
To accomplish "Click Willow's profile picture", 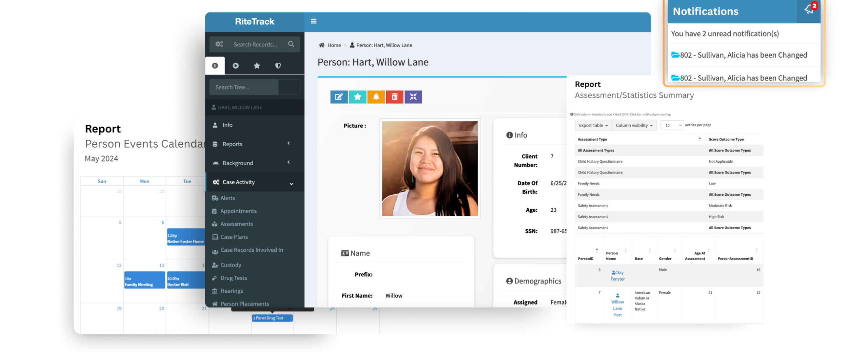I will coord(429,168).
